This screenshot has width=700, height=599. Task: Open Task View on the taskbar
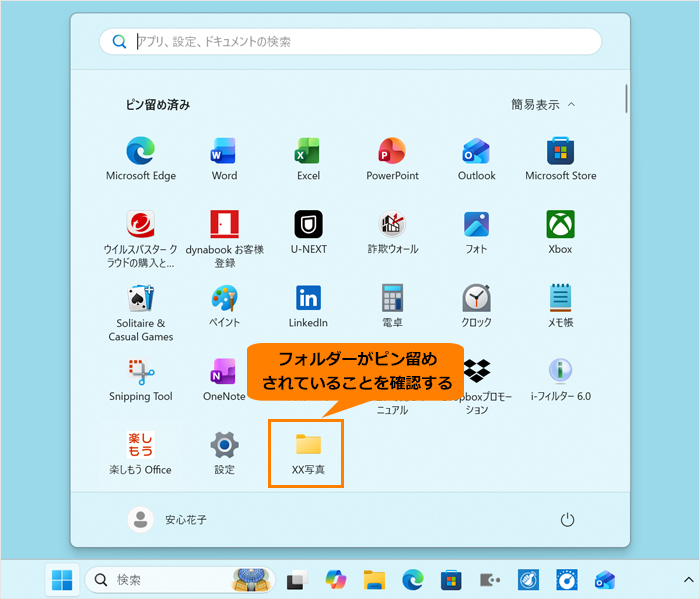(297, 580)
